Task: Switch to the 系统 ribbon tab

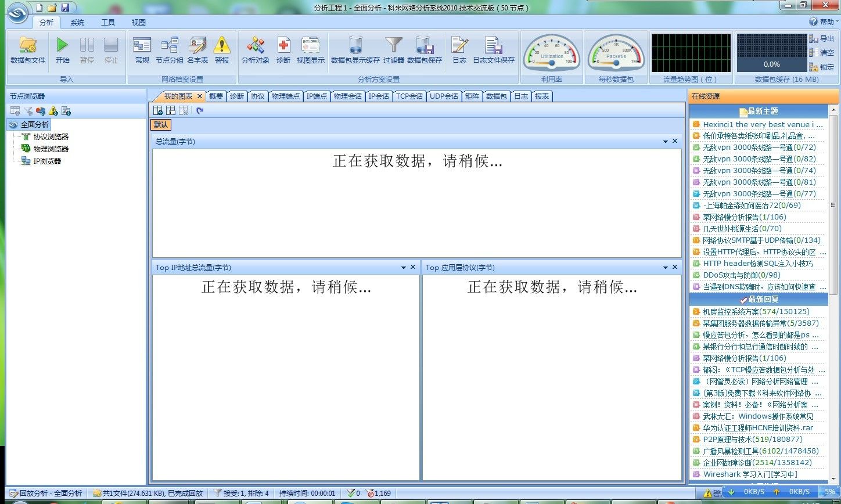Action: tap(77, 23)
